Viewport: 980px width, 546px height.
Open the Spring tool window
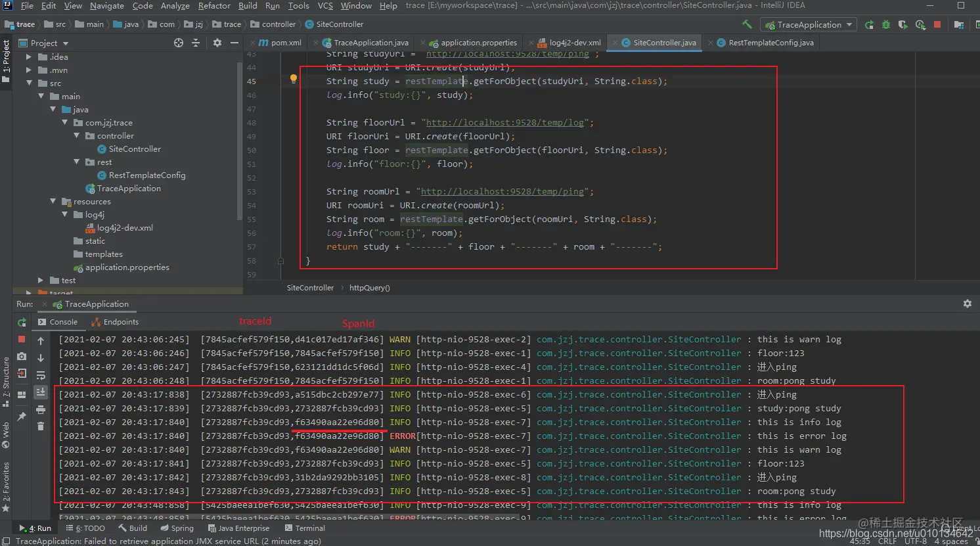point(177,528)
